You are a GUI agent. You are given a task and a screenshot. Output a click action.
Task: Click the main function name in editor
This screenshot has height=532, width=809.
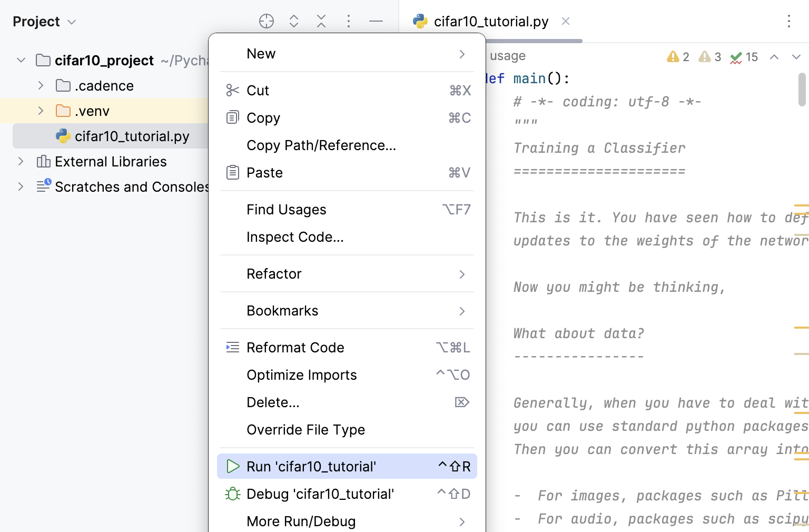530,78
